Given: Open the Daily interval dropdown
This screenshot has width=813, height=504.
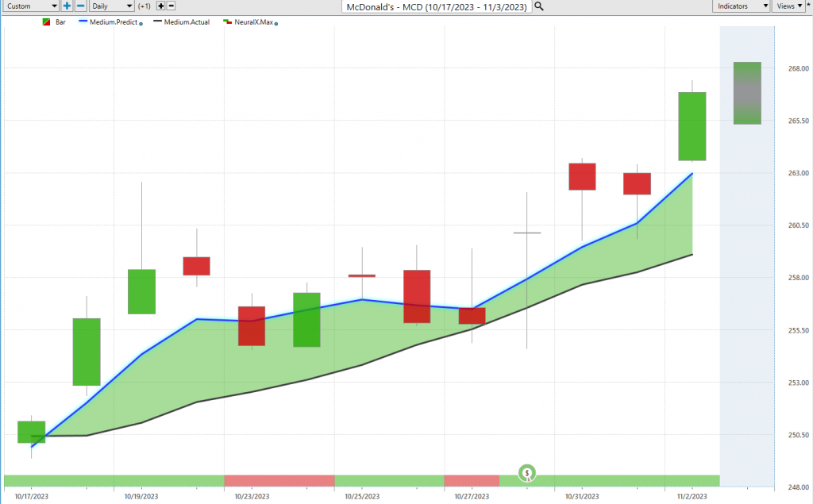Looking at the screenshot, I should click(111, 6).
